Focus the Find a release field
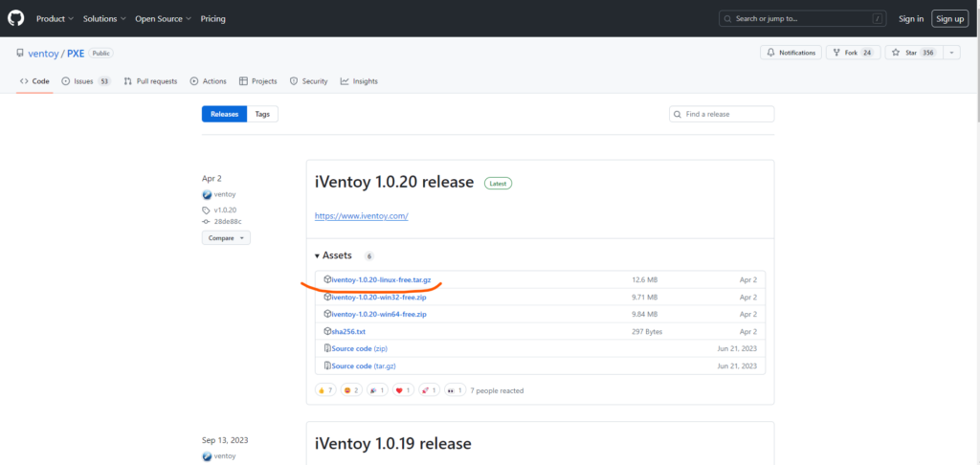This screenshot has width=980, height=465. pos(722,115)
